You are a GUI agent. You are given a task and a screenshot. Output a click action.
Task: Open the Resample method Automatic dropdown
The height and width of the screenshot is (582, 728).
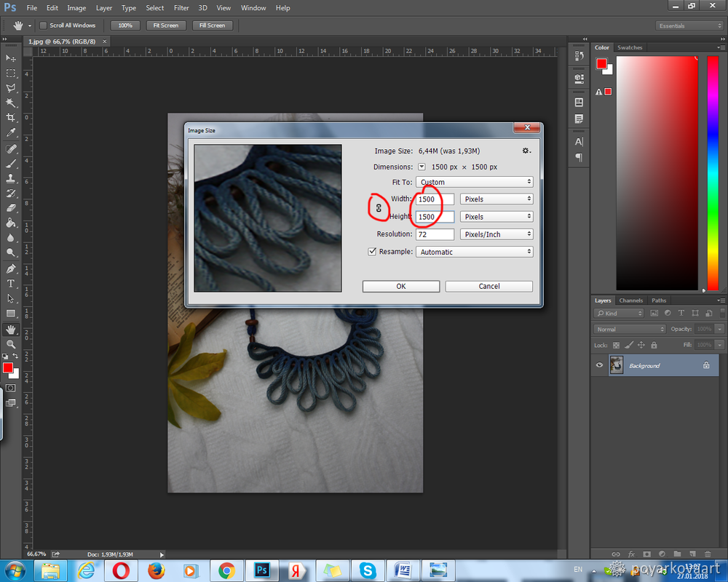[474, 252]
